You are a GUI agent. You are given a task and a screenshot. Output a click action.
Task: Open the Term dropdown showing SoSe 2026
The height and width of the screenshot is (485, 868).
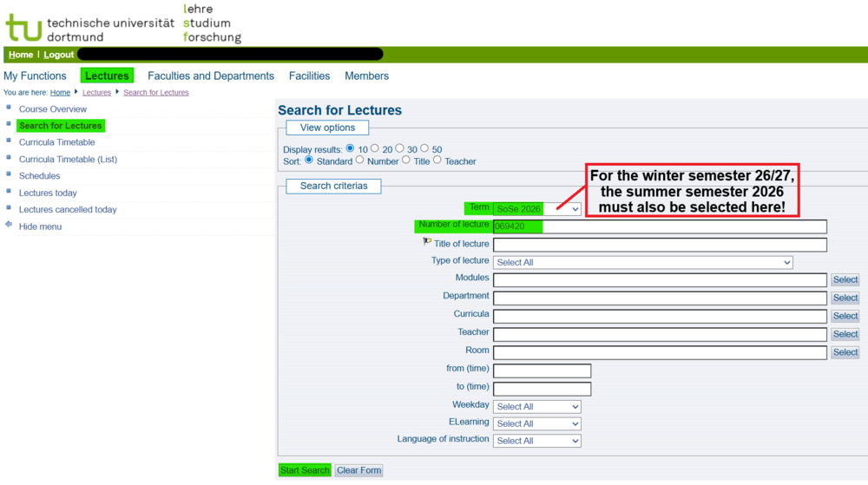[x=536, y=209]
